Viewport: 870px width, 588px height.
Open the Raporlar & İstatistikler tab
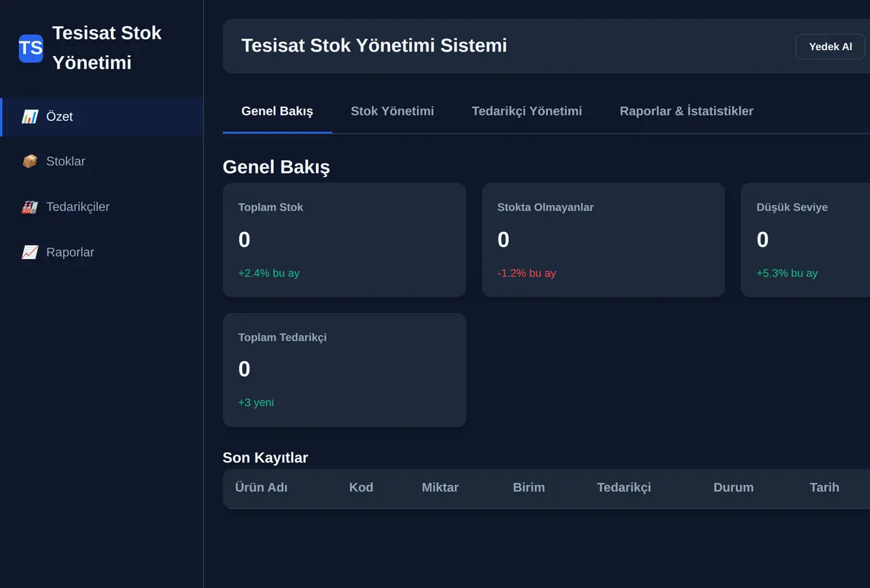(687, 112)
